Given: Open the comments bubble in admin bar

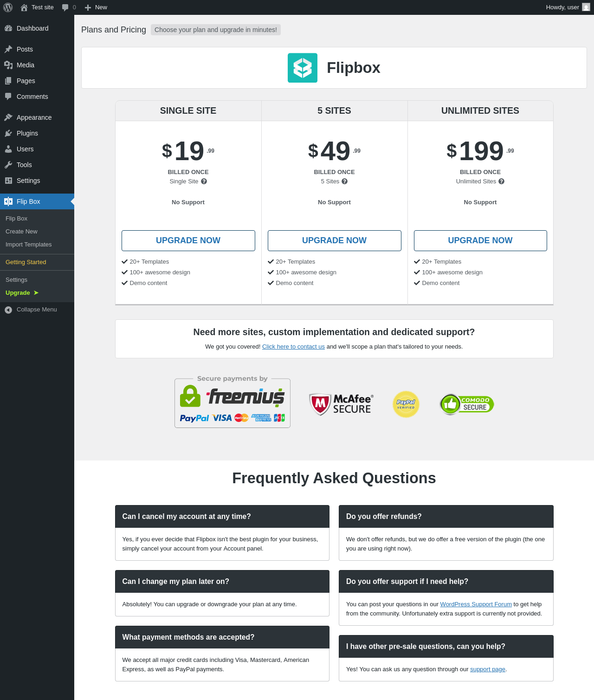Looking at the screenshot, I should click(69, 7).
